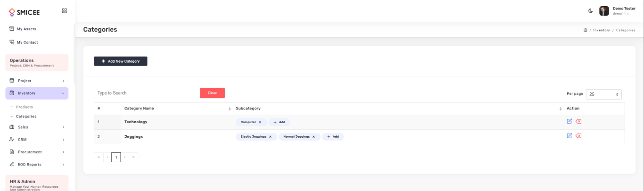
Task: Expand the Project menu
Action: pos(37,81)
